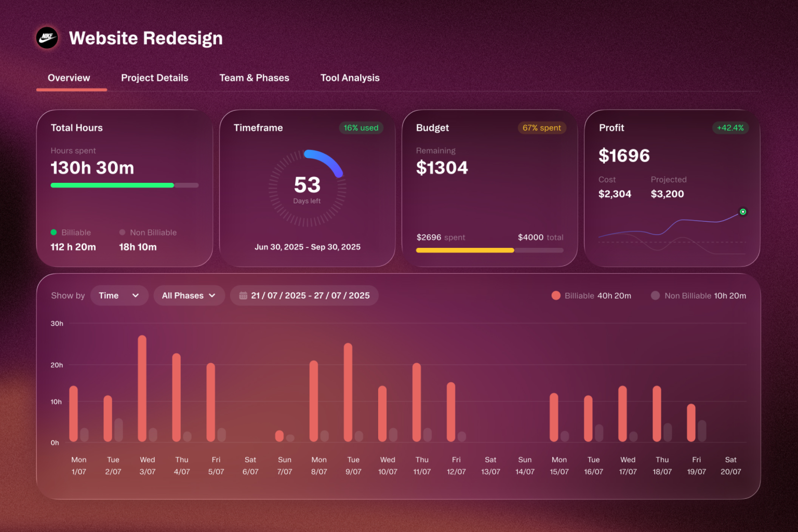The width and height of the screenshot is (798, 532).
Task: Toggle the Billiable 40h 20m legend
Action: (591, 296)
